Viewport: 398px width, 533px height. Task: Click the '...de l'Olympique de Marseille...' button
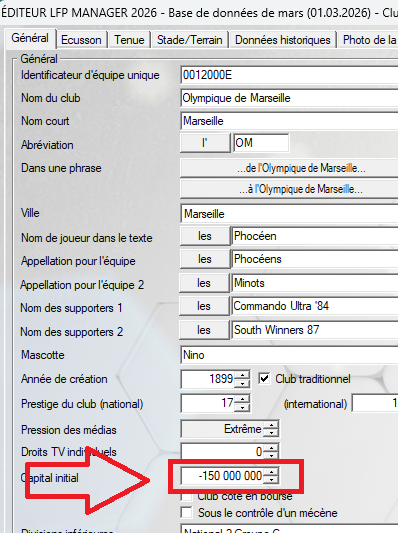coord(289,168)
